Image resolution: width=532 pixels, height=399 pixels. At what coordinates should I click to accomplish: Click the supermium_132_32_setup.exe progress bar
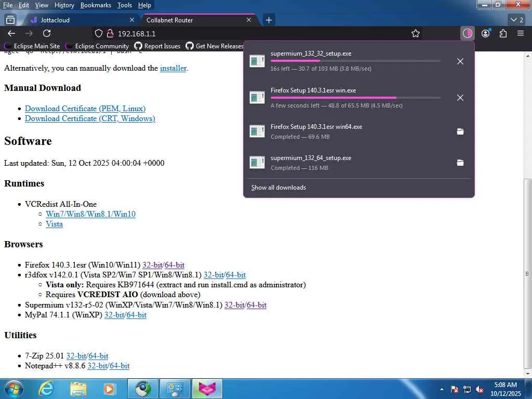point(355,61)
